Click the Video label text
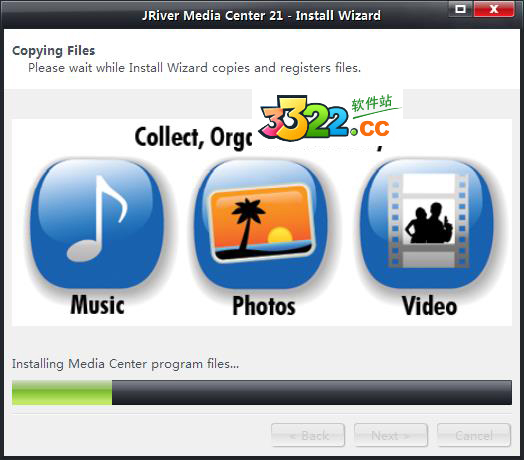 [x=429, y=306]
